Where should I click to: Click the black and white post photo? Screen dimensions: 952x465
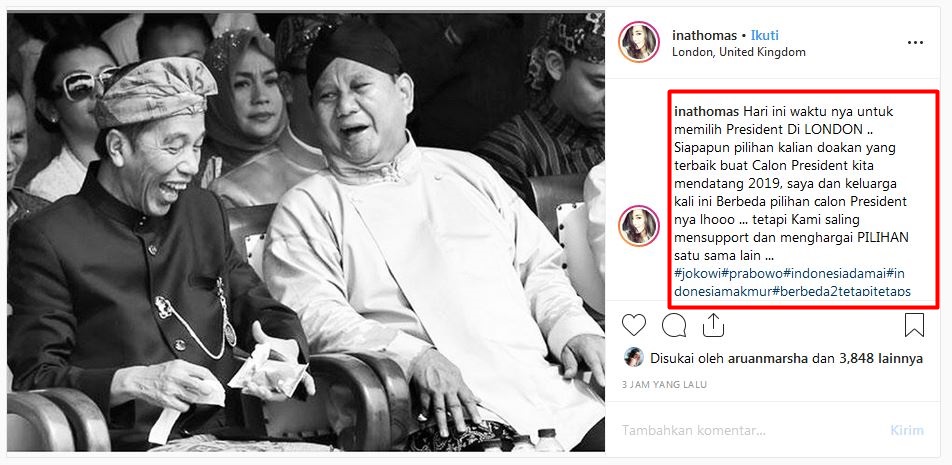coord(306,231)
